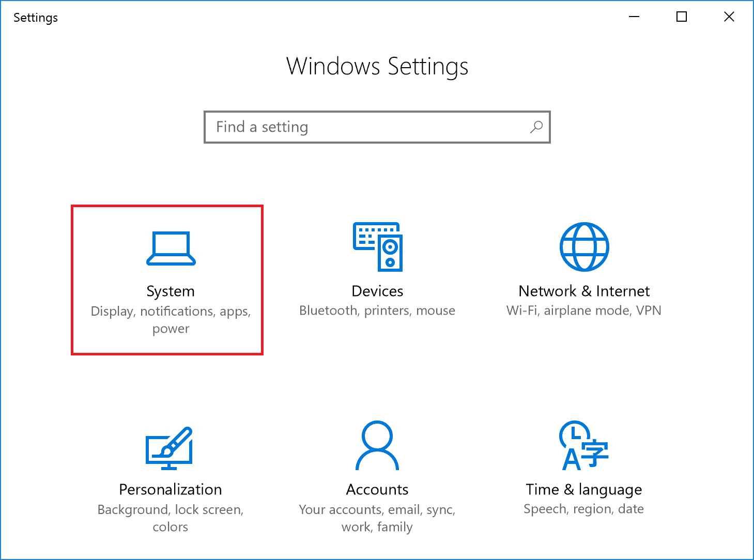Click the 'Windows Settings' heading
Image resolution: width=754 pixels, height=560 pixels.
click(x=377, y=67)
